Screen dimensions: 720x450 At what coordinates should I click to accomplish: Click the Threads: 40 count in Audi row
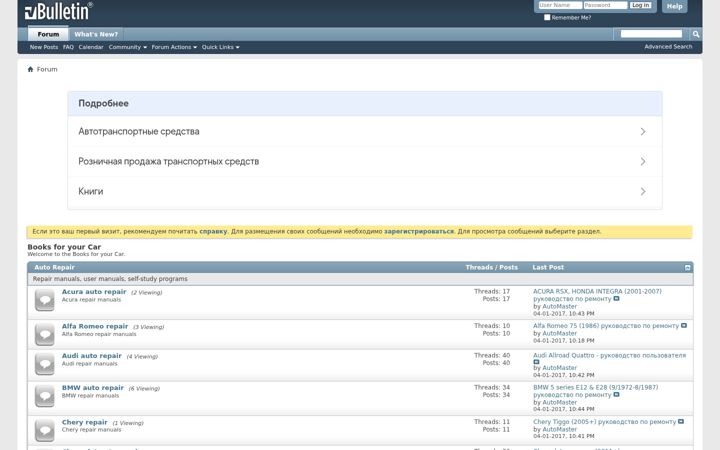pos(492,355)
